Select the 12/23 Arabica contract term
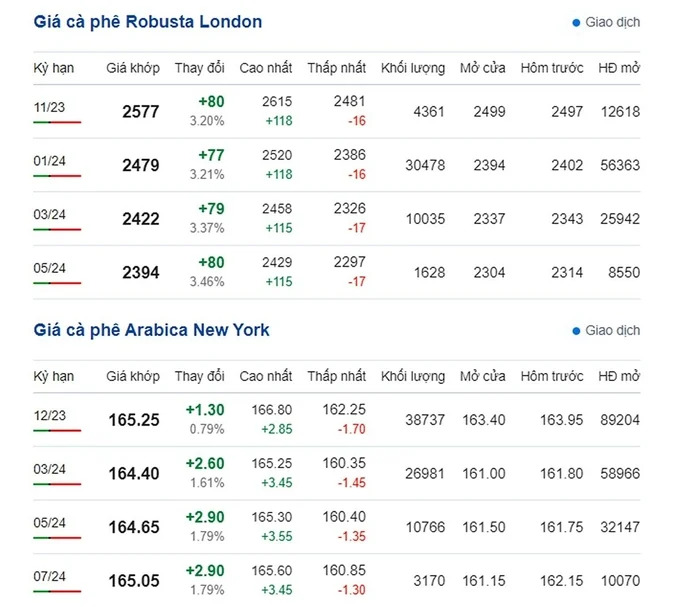The width and height of the screenshot is (680, 607). [48, 411]
